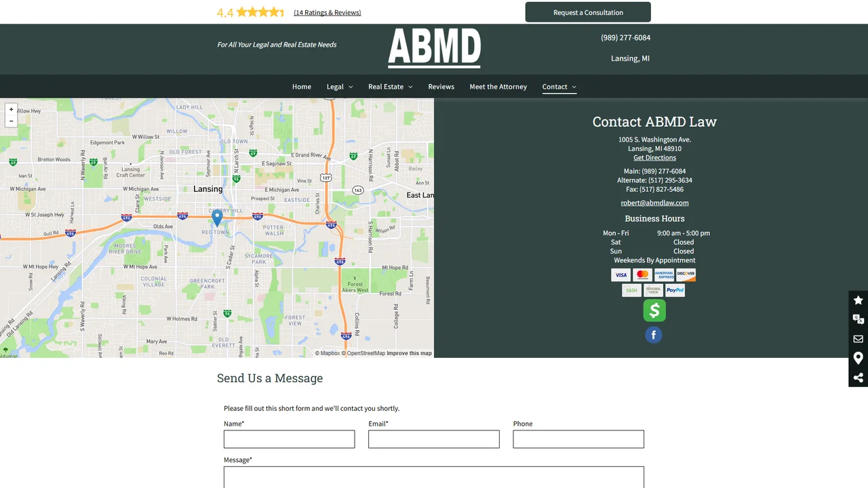Go to the Home page

(302, 87)
